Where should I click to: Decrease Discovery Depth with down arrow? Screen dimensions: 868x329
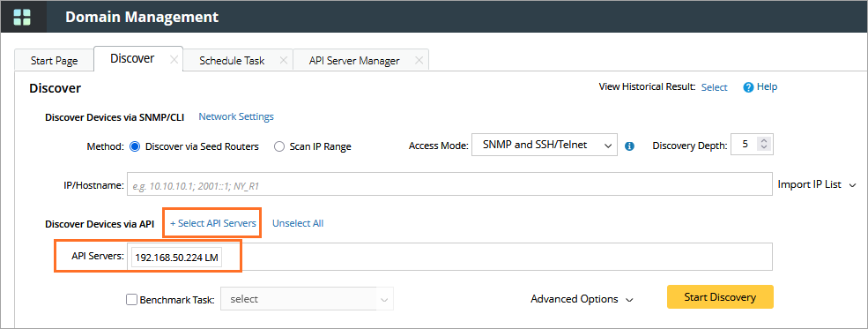764,148
